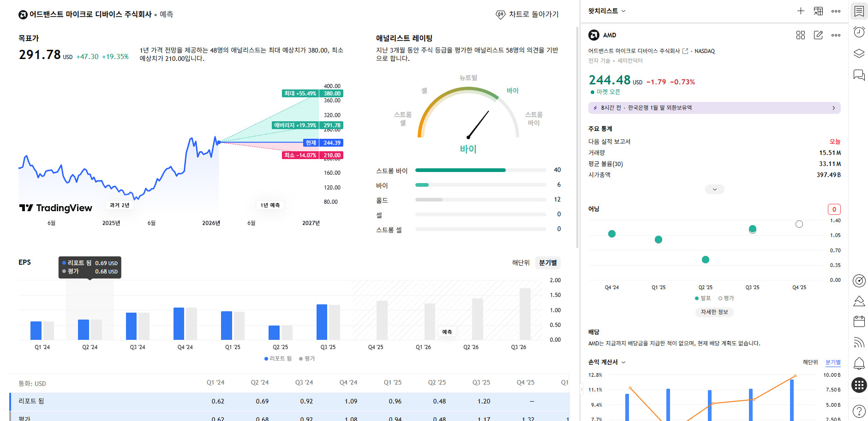Click the earnings count badge showing 0
This screenshot has width=868, height=421.
coord(834,209)
